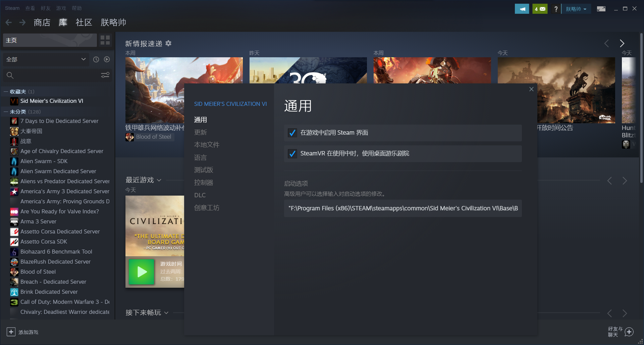Click the Blood of Steel news tag link
The height and width of the screenshot is (345, 644).
[x=154, y=137]
